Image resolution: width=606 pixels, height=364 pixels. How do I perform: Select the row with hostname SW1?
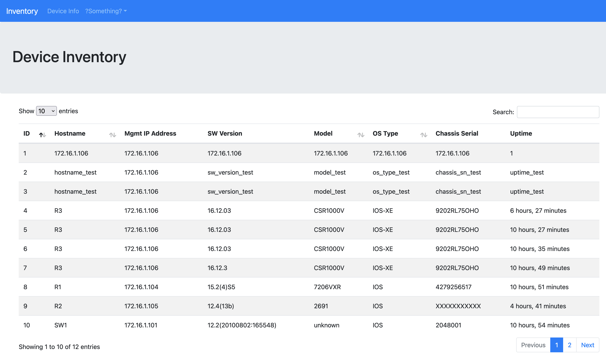tap(61, 325)
